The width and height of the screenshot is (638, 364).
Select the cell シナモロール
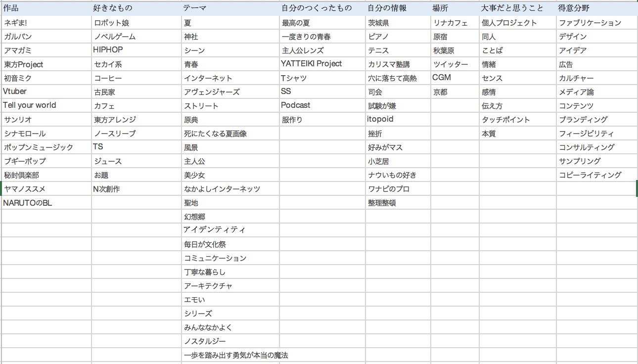(x=46, y=134)
